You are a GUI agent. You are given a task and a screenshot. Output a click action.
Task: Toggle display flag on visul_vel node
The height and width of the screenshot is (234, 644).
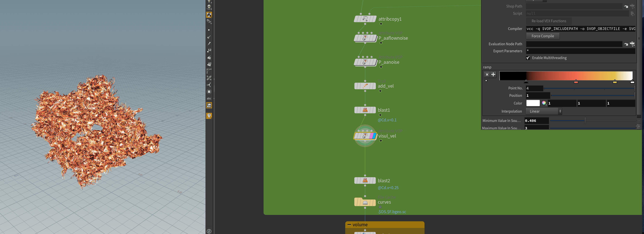(x=374, y=136)
